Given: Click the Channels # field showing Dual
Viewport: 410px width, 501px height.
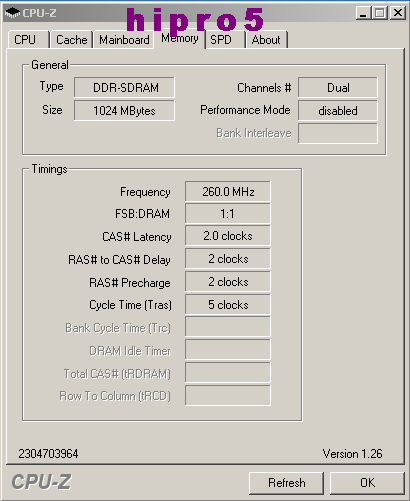Looking at the screenshot, I should pos(338,88).
